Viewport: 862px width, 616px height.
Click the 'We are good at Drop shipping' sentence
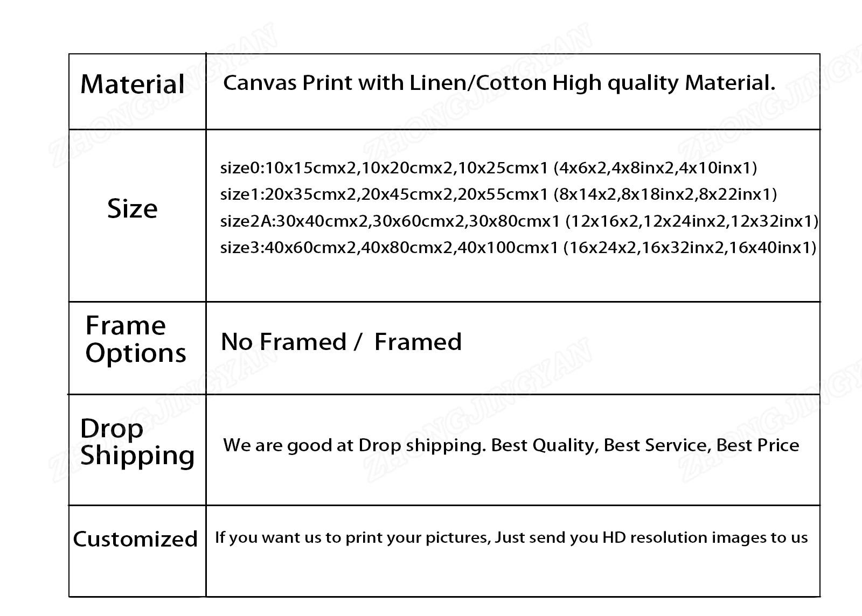tap(354, 445)
